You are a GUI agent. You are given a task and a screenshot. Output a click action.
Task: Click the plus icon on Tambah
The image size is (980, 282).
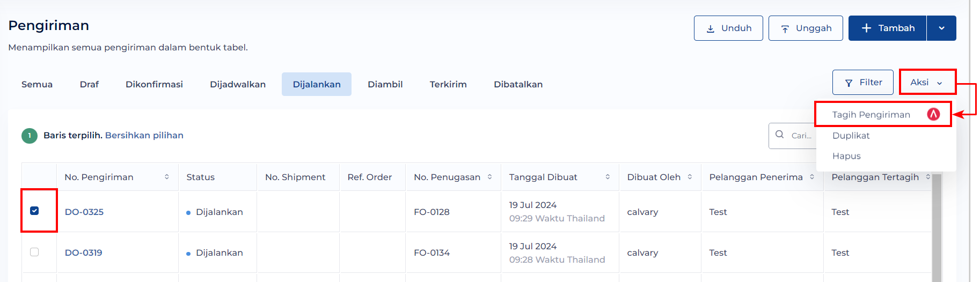866,28
